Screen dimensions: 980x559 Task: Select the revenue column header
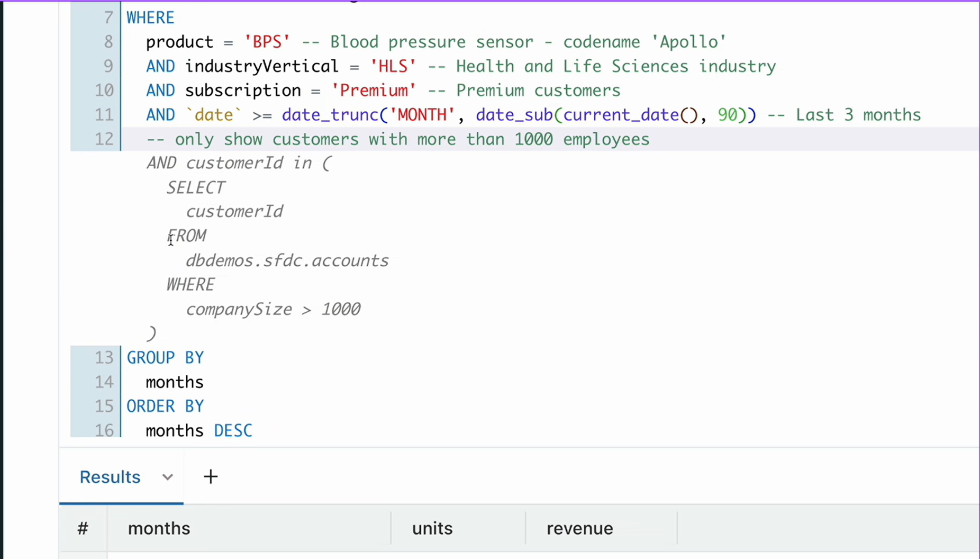click(579, 528)
